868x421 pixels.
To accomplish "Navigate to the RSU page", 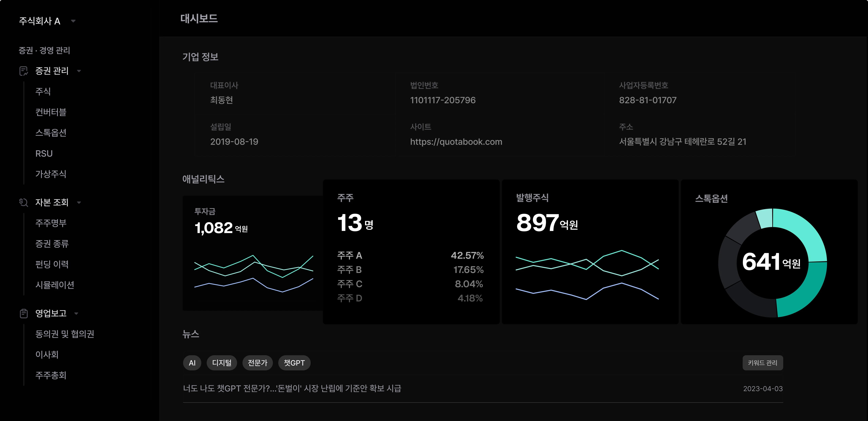I will (43, 153).
